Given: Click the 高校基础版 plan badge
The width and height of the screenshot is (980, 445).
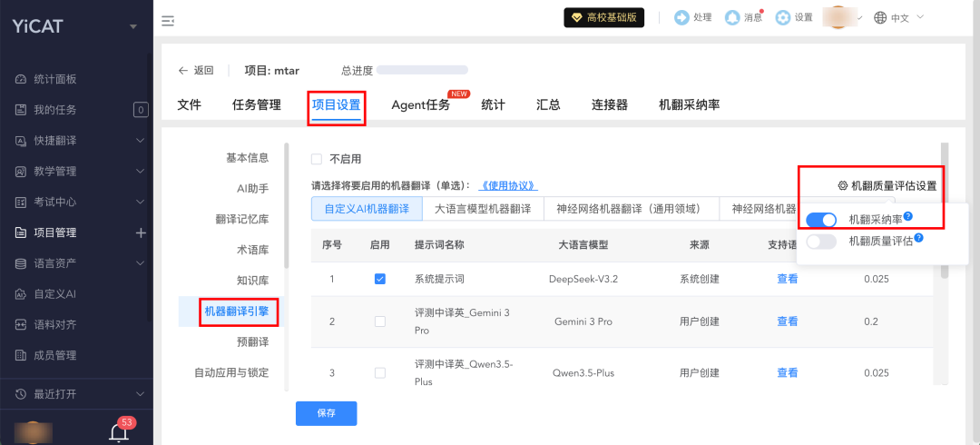Looking at the screenshot, I should (x=603, y=17).
